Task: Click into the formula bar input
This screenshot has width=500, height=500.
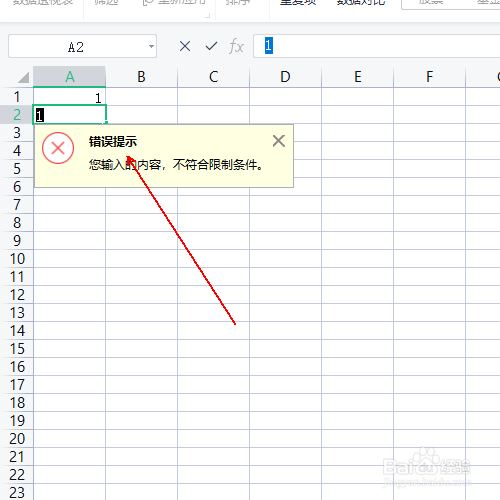Action: (377, 46)
